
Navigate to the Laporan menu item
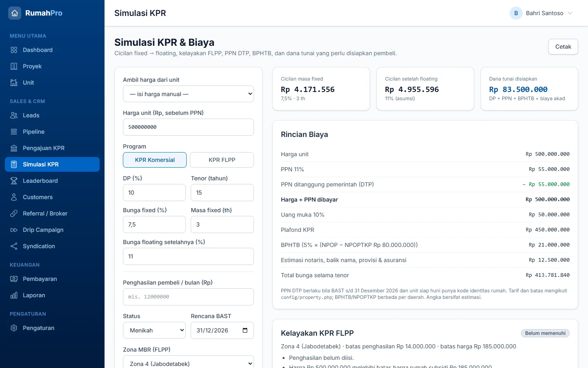click(x=52, y=295)
